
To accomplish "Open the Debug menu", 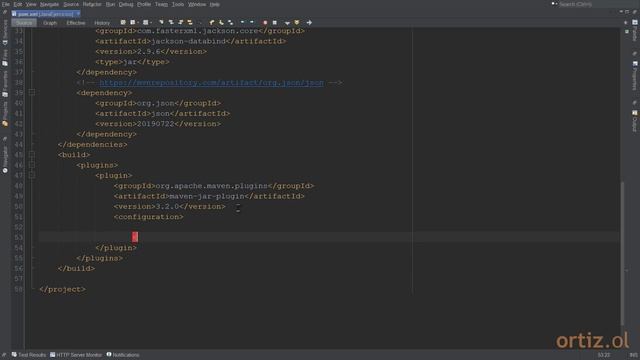I will pos(126,4).
